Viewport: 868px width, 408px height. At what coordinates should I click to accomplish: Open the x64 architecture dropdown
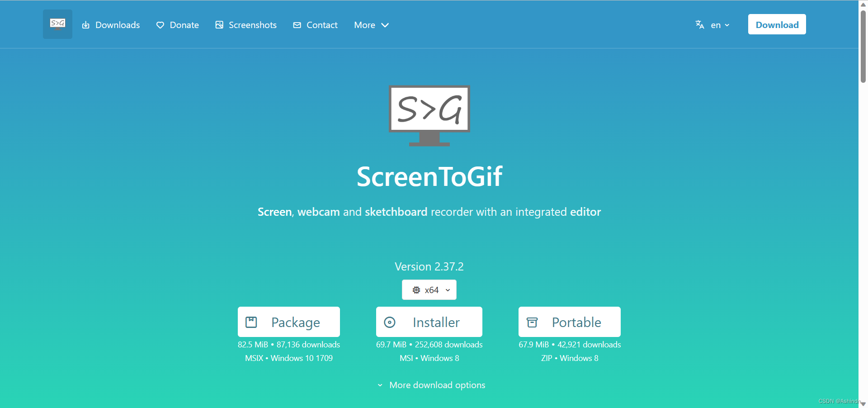429,290
